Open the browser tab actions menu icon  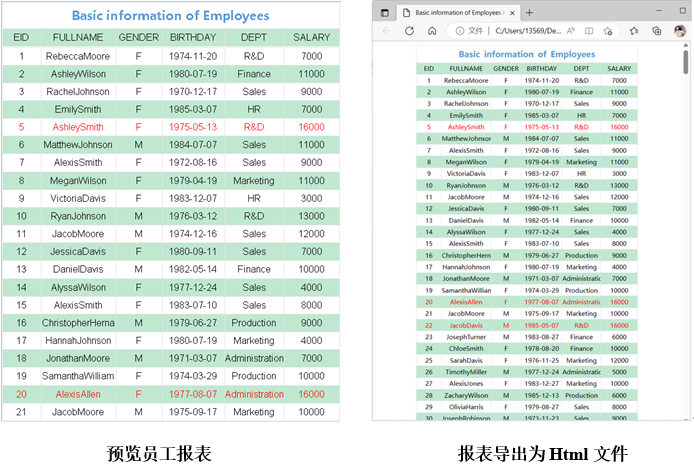pos(385,13)
